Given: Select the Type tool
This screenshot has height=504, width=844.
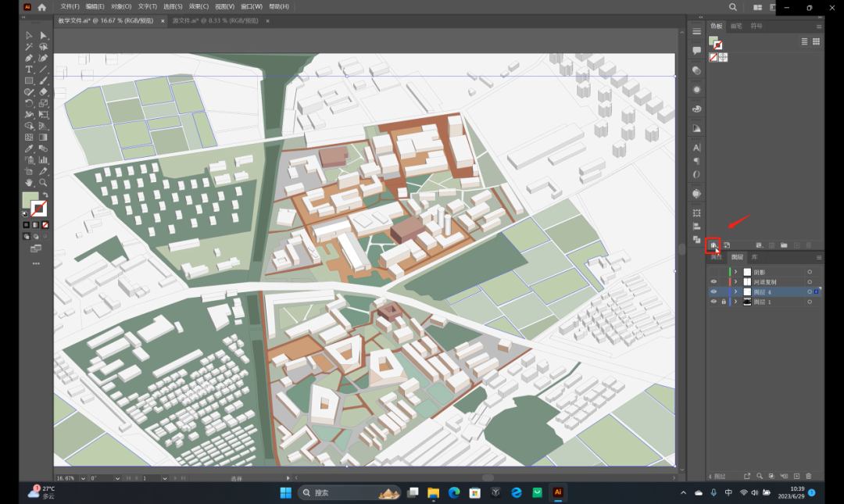Looking at the screenshot, I should [x=29, y=70].
